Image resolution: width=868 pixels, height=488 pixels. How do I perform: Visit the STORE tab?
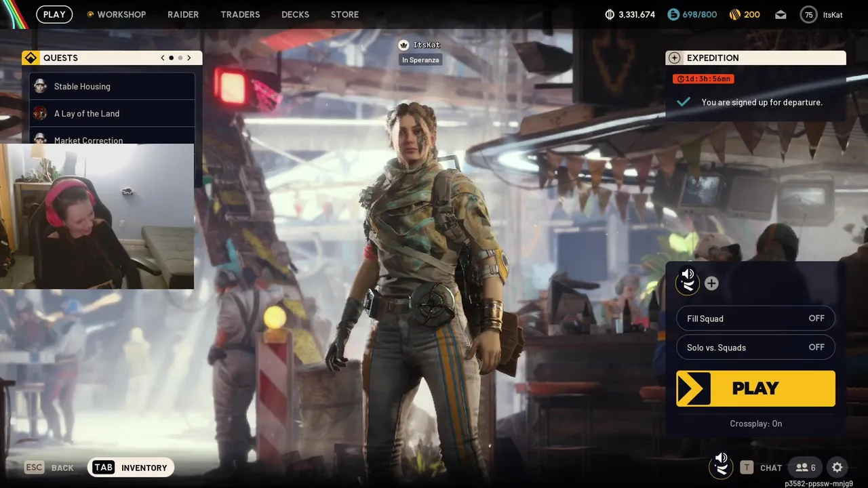[344, 14]
